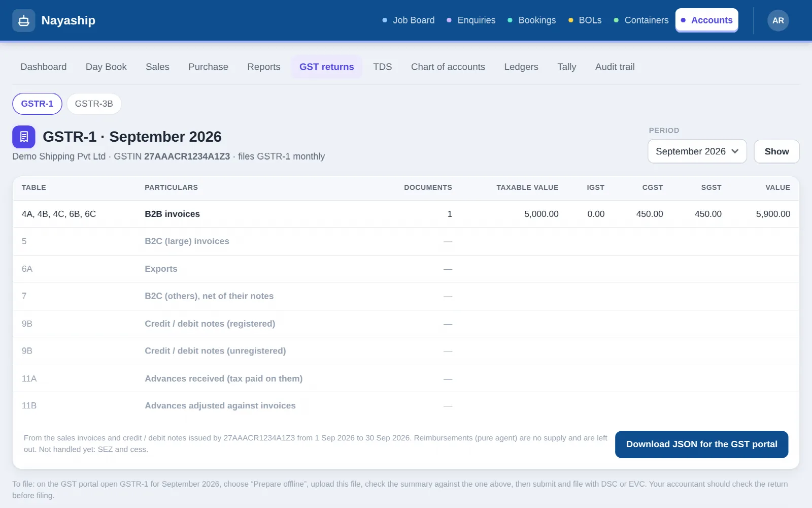
Task: Click the B2C (large) invoices row
Action: [406, 241]
